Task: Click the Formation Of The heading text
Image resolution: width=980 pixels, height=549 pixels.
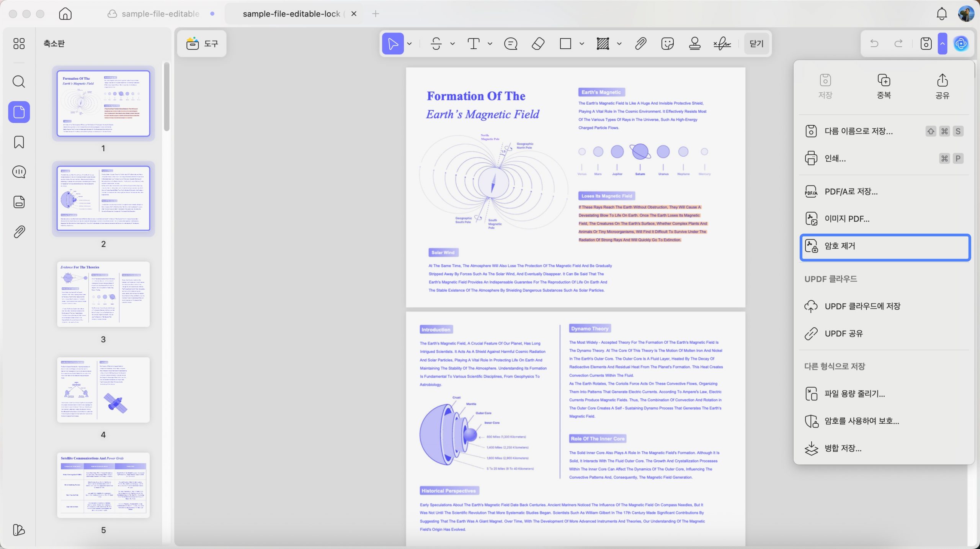Action: click(x=476, y=96)
